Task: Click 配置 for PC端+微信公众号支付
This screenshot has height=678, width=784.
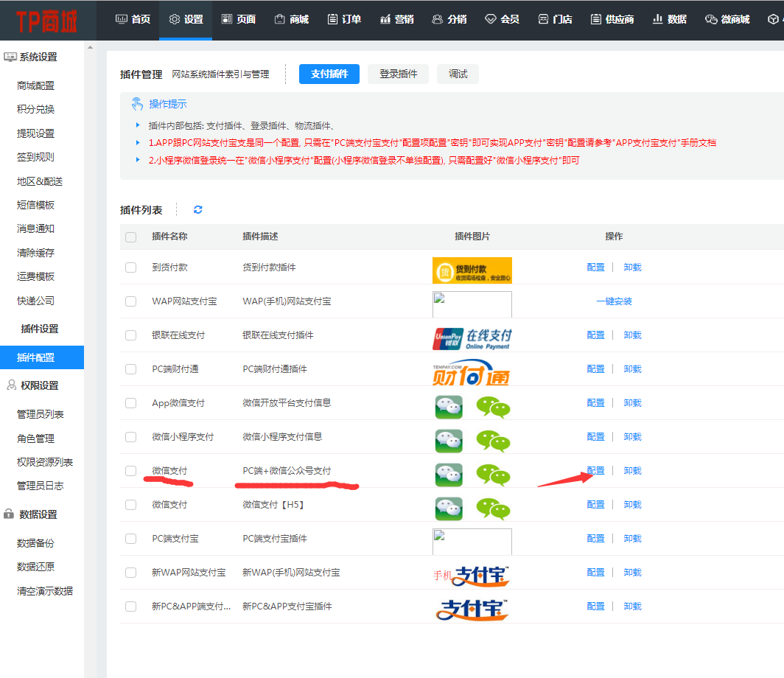Action: (x=595, y=471)
